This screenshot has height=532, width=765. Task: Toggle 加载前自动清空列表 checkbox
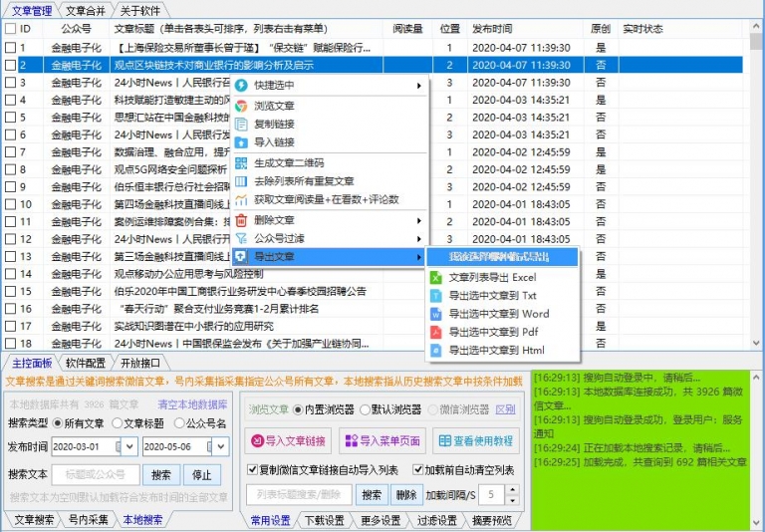[x=417, y=470]
